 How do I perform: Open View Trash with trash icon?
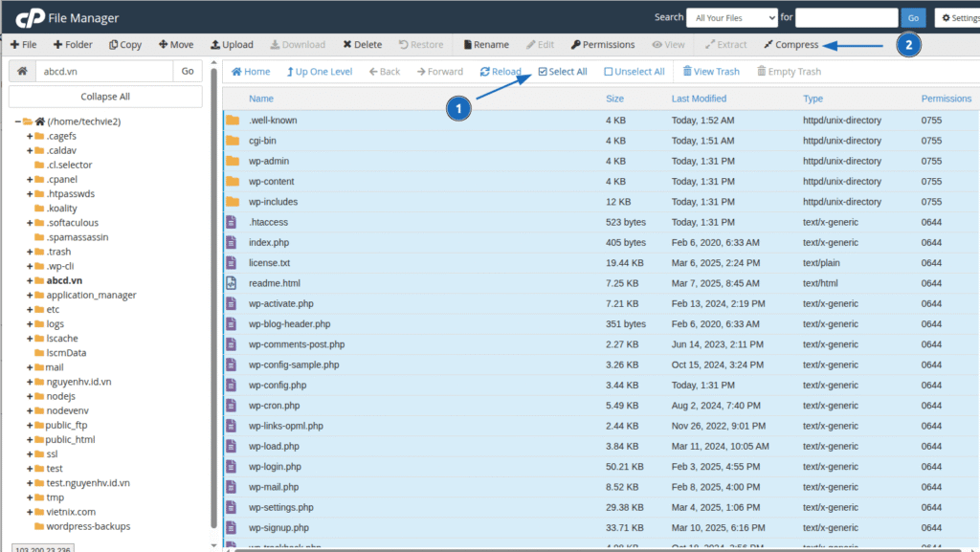(687, 72)
